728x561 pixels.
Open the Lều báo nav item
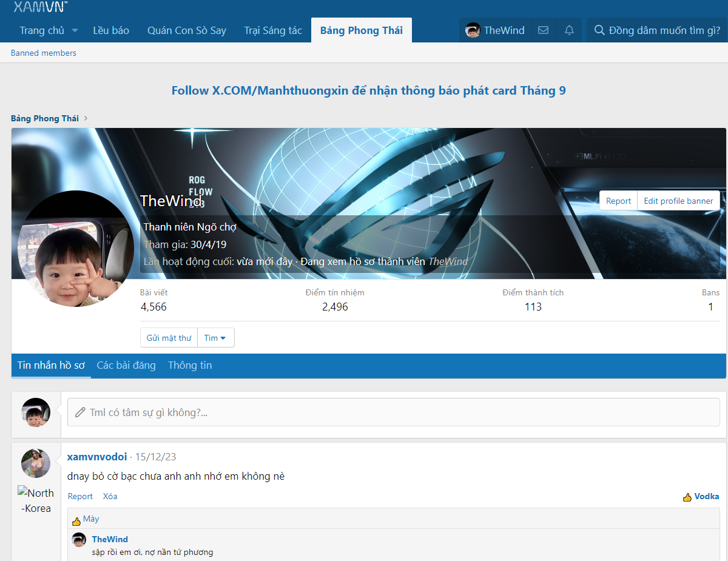(x=111, y=30)
